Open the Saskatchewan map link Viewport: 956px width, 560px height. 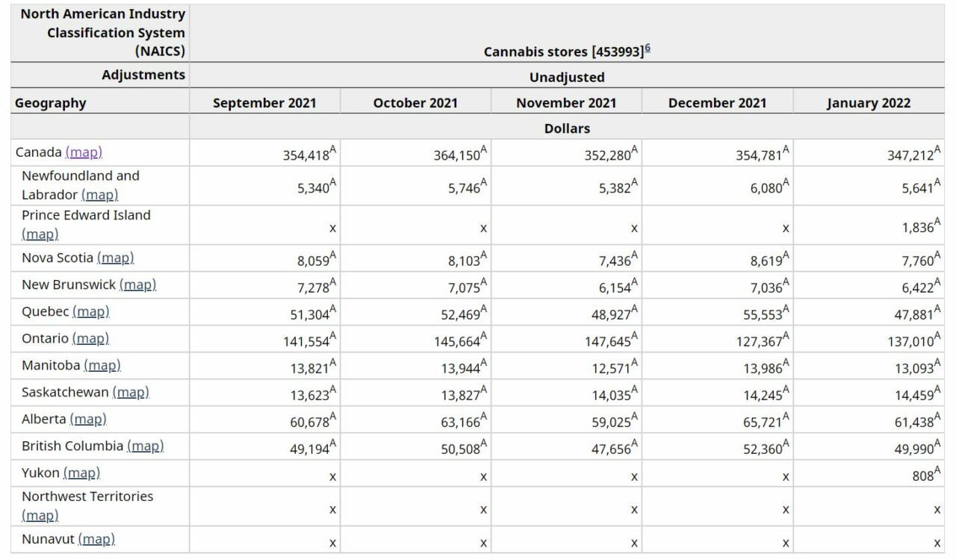131,393
